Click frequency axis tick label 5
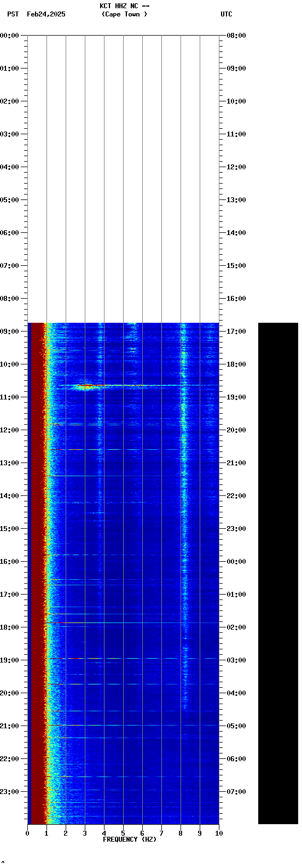Screen dimensions: 302x868 point(123,833)
